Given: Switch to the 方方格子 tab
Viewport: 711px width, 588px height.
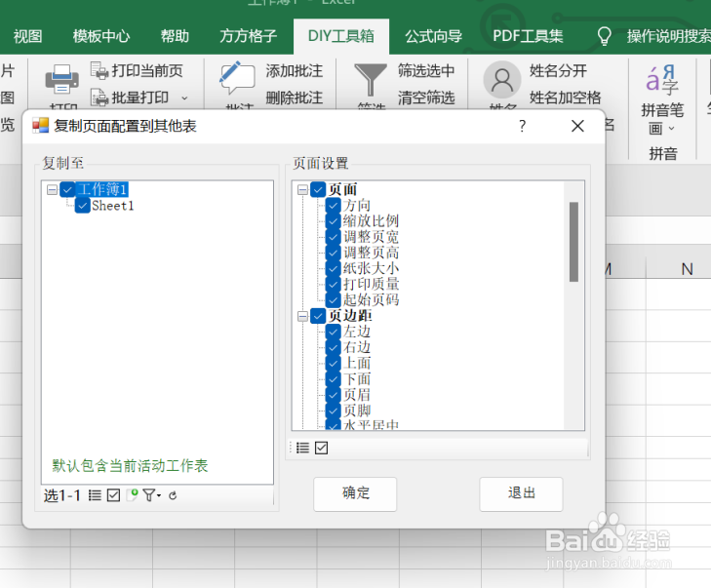Looking at the screenshot, I should 248,36.
